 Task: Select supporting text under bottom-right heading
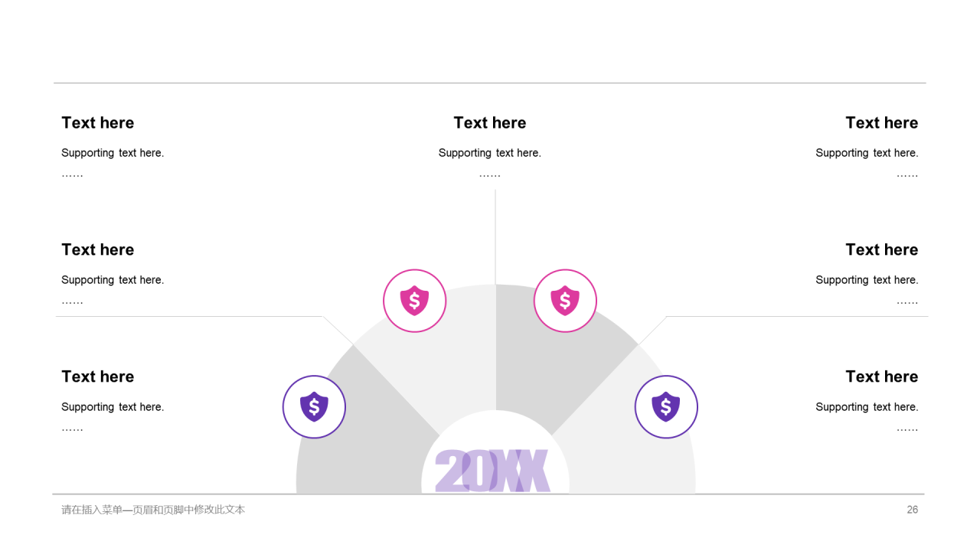click(x=867, y=407)
